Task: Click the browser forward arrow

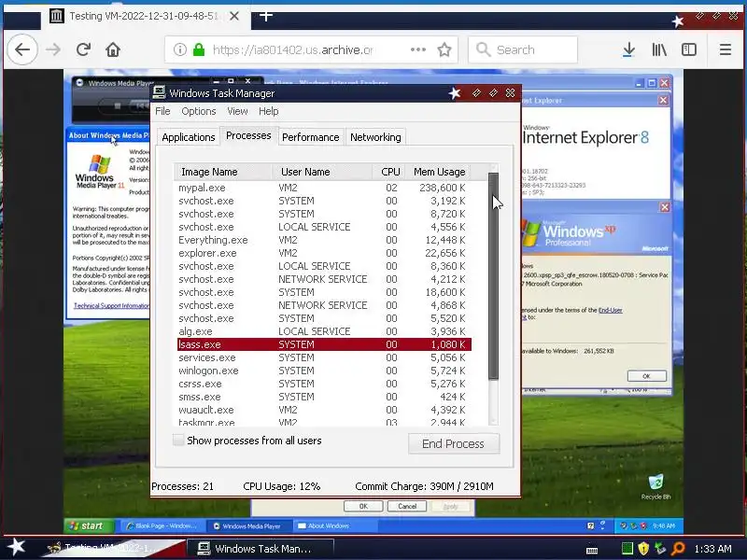Action: coord(53,49)
